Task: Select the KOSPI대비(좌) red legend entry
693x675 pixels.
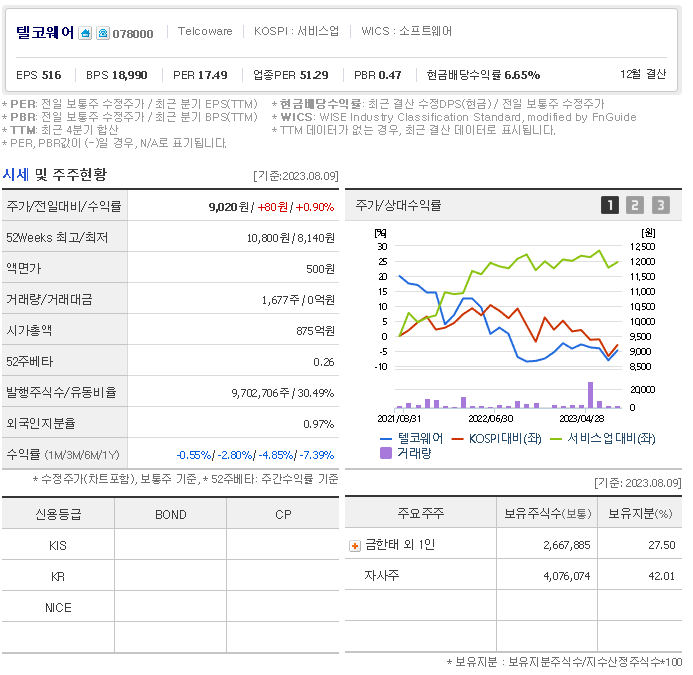Action: tap(496, 438)
